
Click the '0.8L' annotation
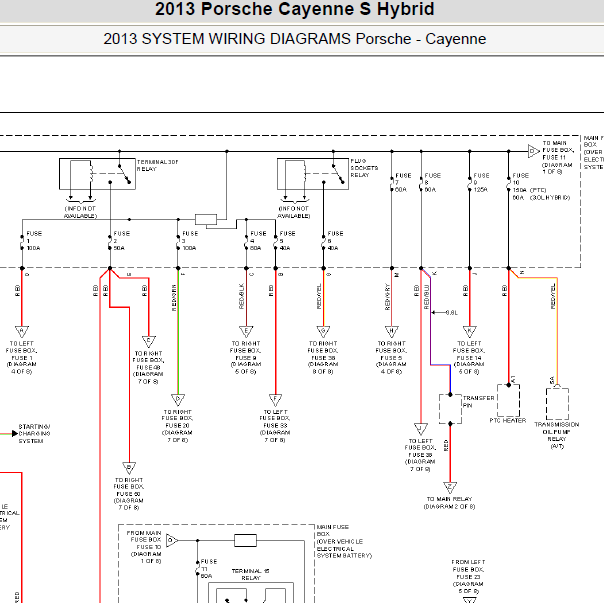pyautogui.click(x=451, y=312)
